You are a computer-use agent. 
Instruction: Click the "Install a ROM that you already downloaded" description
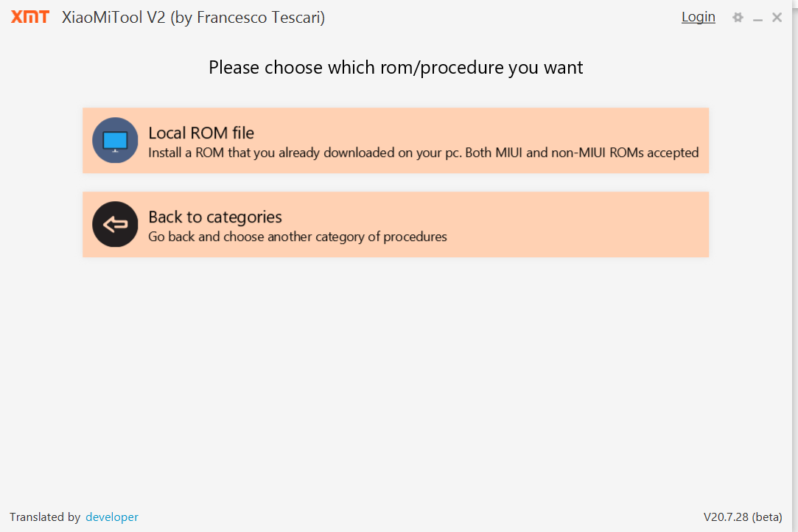295,153
